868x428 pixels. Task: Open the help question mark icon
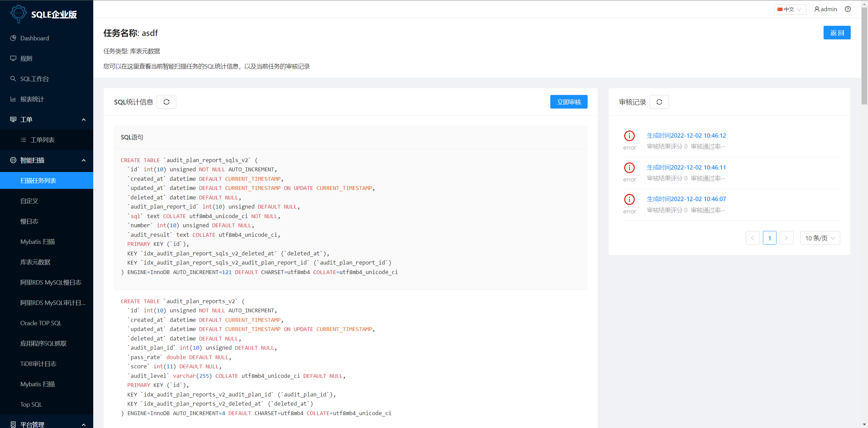(x=848, y=9)
